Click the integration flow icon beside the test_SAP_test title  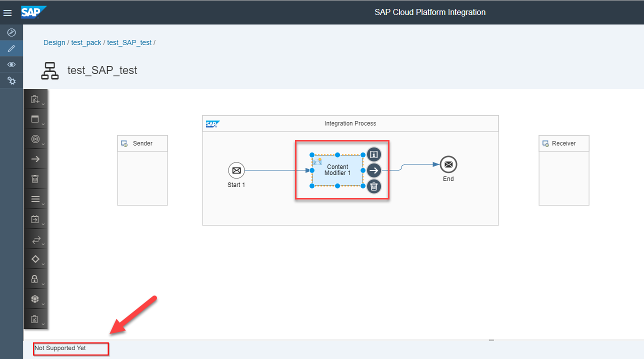tap(50, 70)
